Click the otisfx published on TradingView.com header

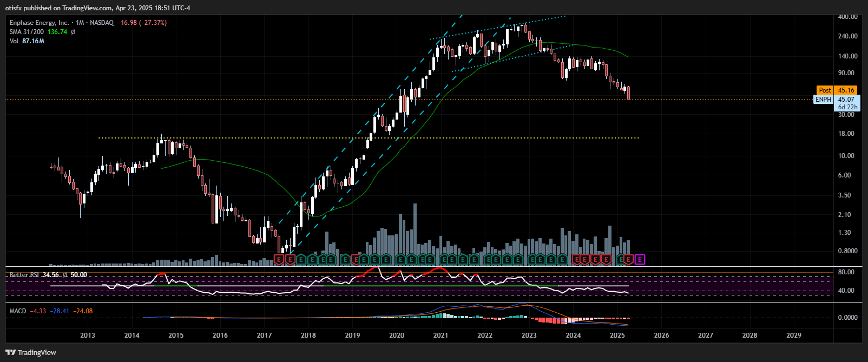click(x=97, y=8)
